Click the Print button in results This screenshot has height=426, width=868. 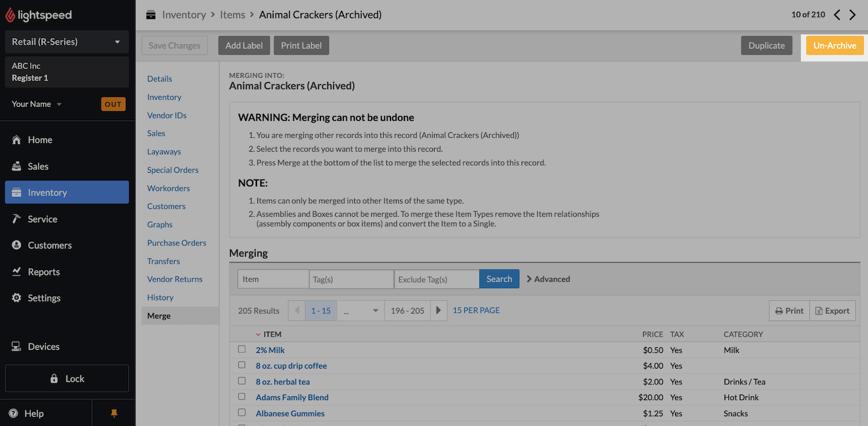pos(789,311)
